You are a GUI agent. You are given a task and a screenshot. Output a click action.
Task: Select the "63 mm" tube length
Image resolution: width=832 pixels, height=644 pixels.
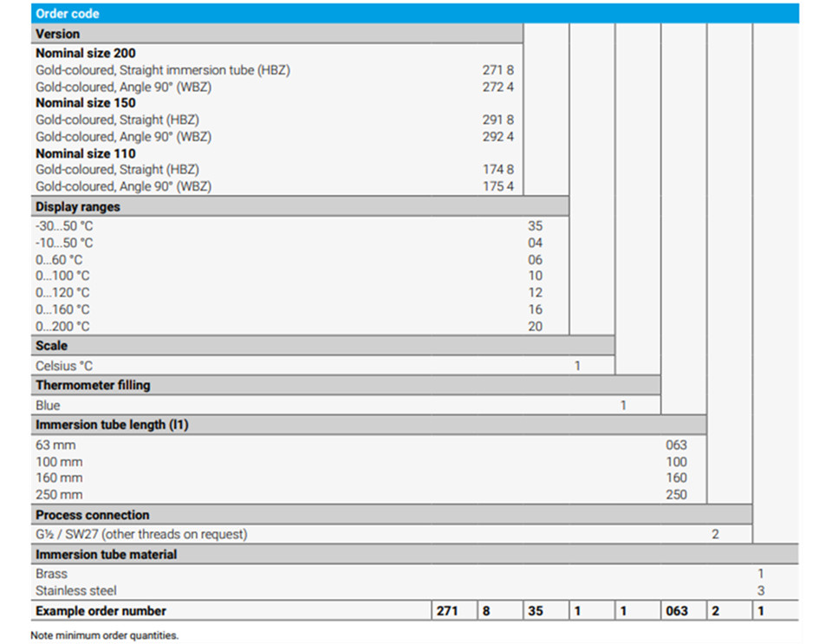(55, 445)
